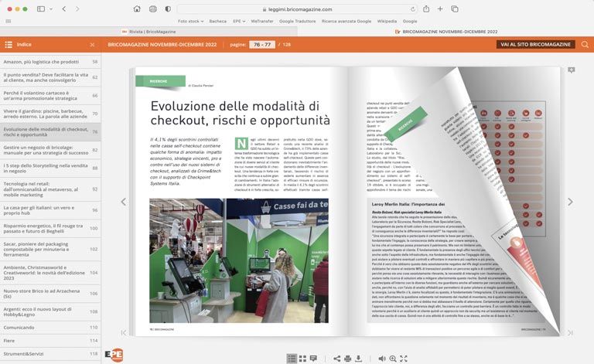This screenshot has width=594, height=364.
Task: Click the VAI AL SITO BRICOMAGAZINE button
Action: pos(535,44)
